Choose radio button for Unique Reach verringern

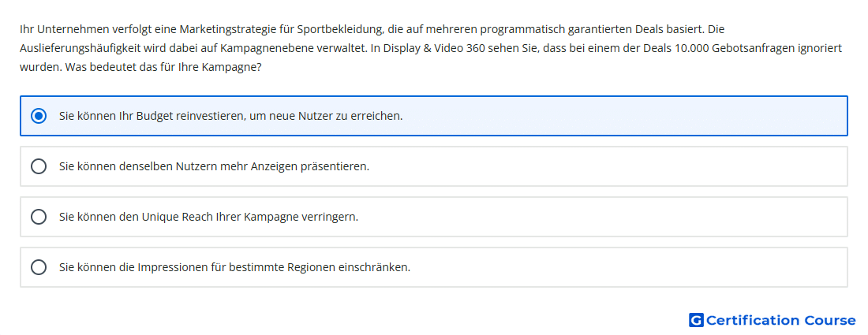click(x=39, y=217)
